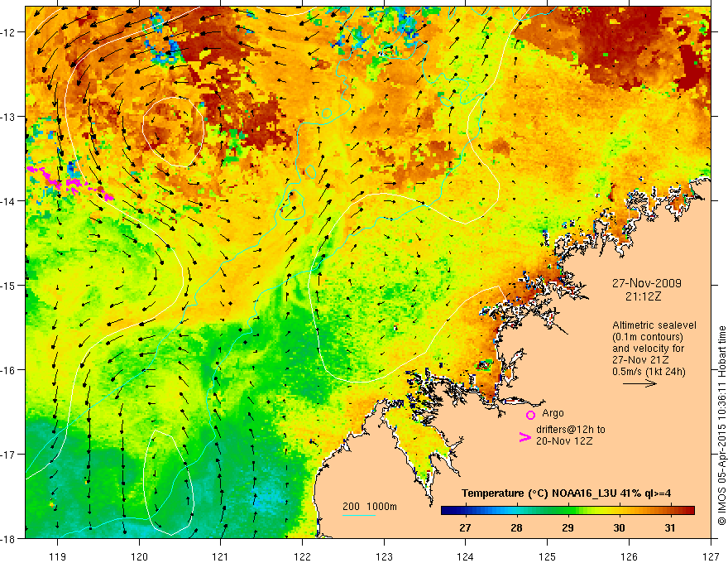Image resolution: width=728 pixels, height=563 pixels.
Task: Click longitude axis label 126
Action: point(629,556)
